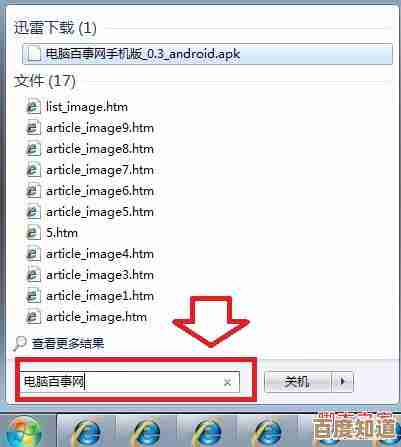Clear the search box with the X

click(x=227, y=382)
